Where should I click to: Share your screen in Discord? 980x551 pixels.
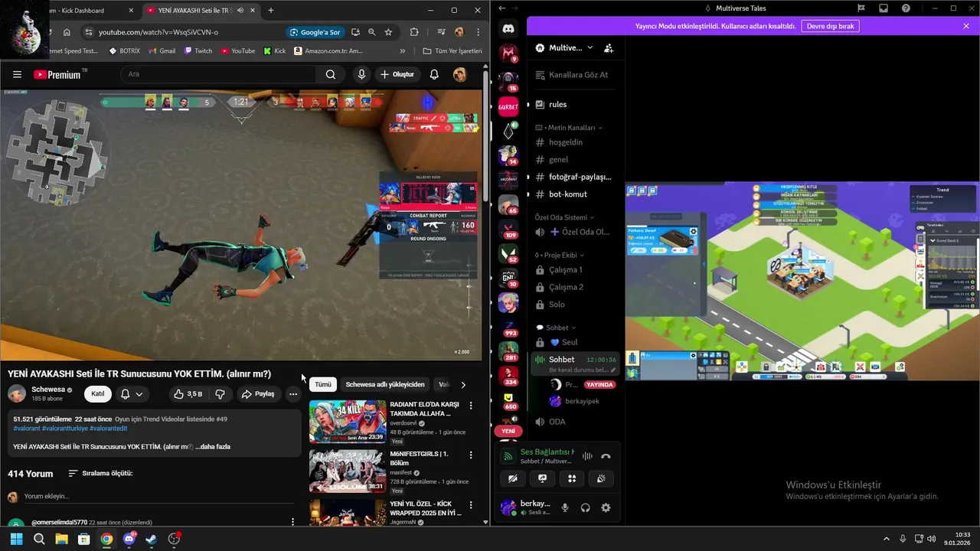coord(542,479)
